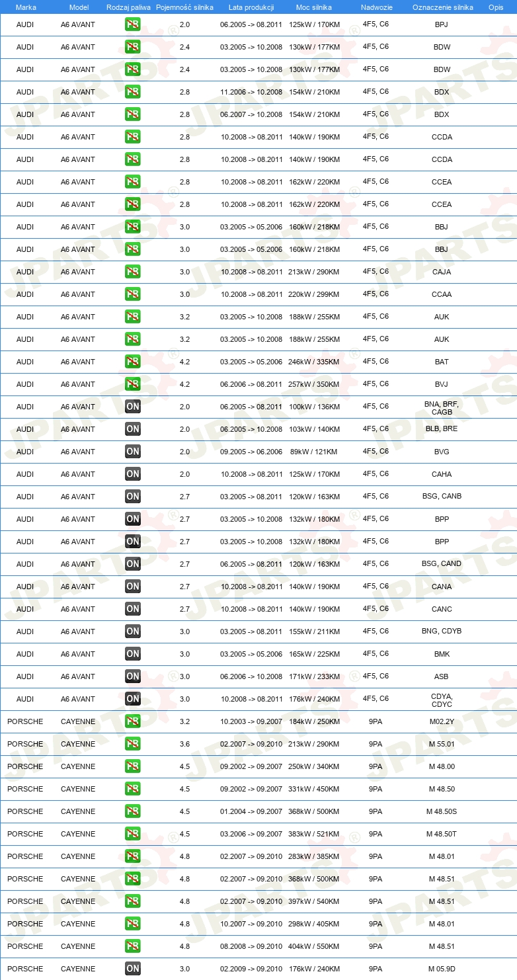This screenshot has width=517, height=980.
Task: Select the engine code CAJA cell
Action: point(442,272)
